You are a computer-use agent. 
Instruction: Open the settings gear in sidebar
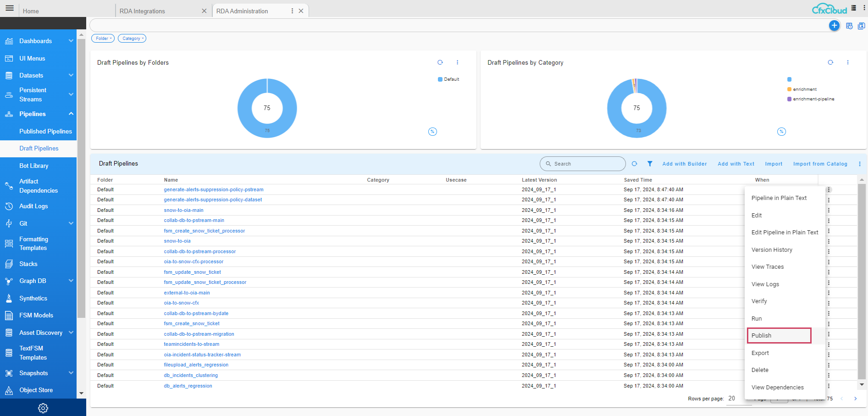(x=43, y=408)
